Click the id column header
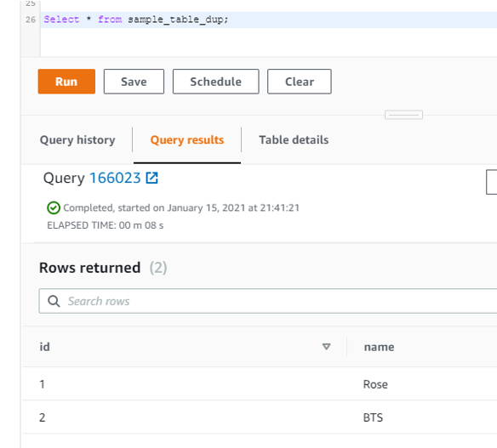Screen dimensions: 497x448 tap(45, 347)
